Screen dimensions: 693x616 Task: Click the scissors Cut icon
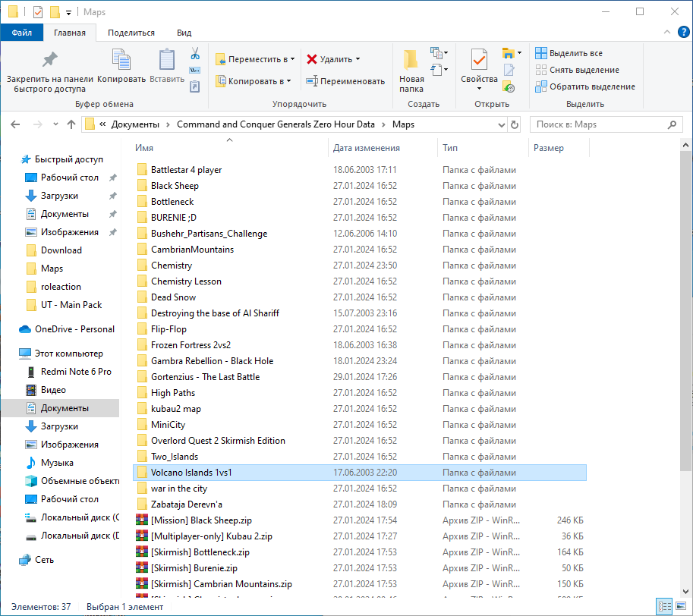[195, 54]
